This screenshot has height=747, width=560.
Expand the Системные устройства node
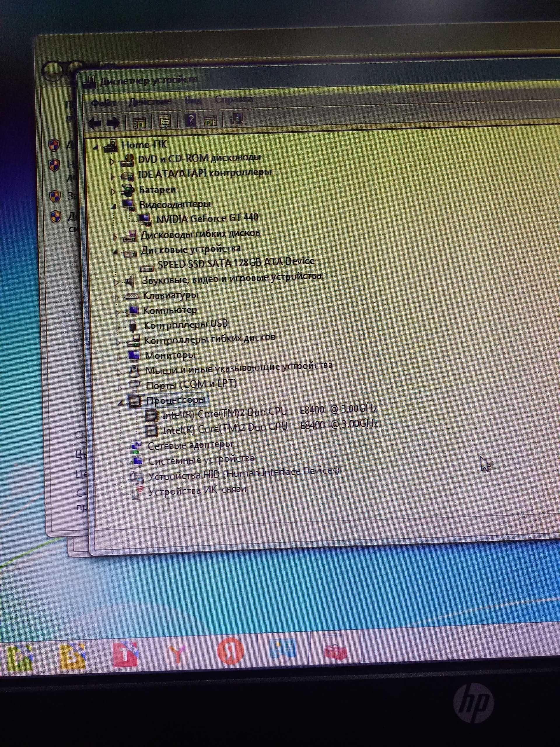pyautogui.click(x=122, y=464)
